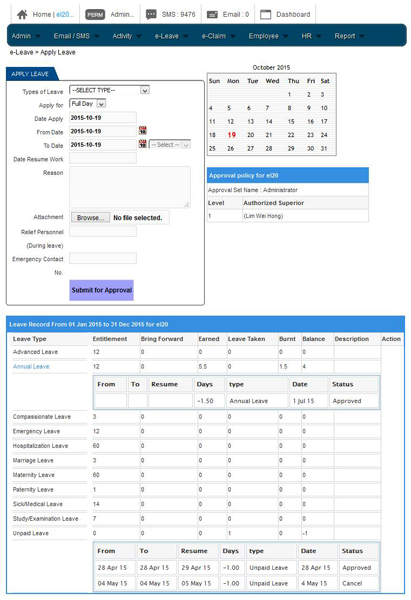Image resolution: width=411 pixels, height=600 pixels.
Task: Click the e-Leave > Apply Leave breadcrumb
Action: coord(42,52)
